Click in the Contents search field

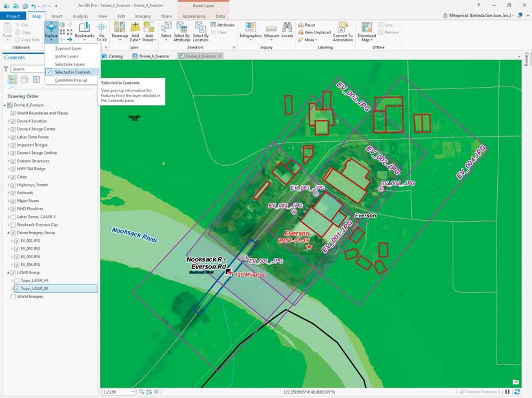(27, 69)
